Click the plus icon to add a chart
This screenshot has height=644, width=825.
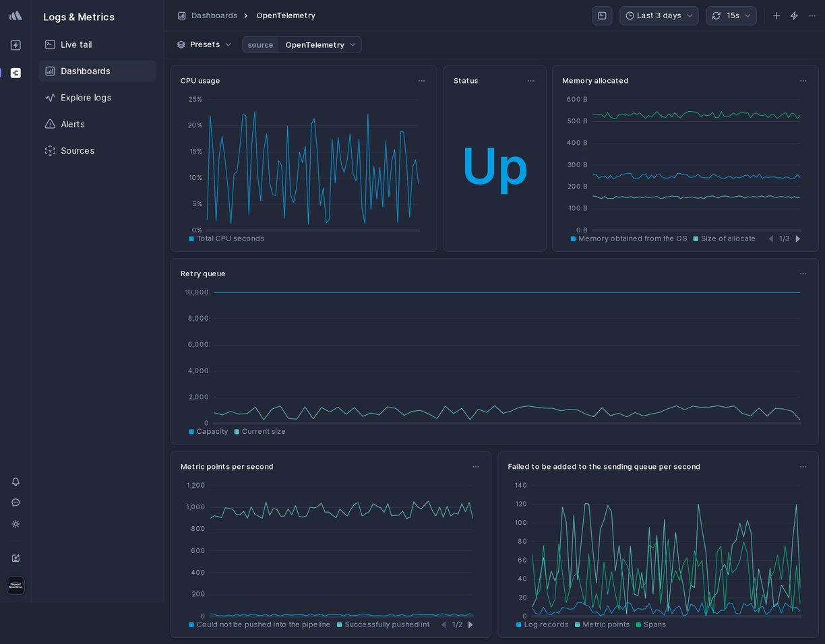(776, 15)
